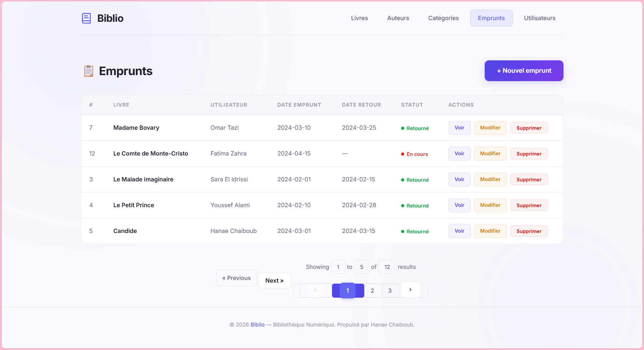This screenshot has height=350, width=644.
Task: Switch to the Auteurs section
Action: pos(398,18)
